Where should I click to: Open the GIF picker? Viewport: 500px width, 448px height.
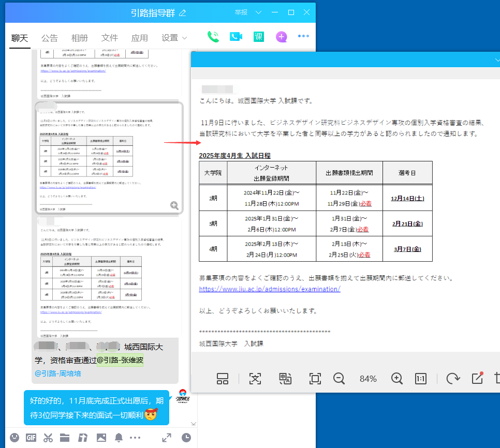tap(31, 438)
